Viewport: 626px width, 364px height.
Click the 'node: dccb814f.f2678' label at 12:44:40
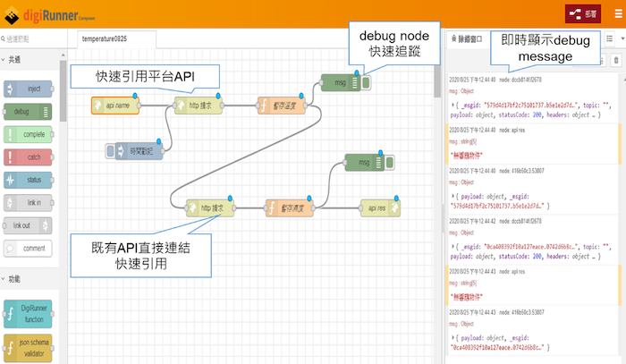click(x=520, y=80)
